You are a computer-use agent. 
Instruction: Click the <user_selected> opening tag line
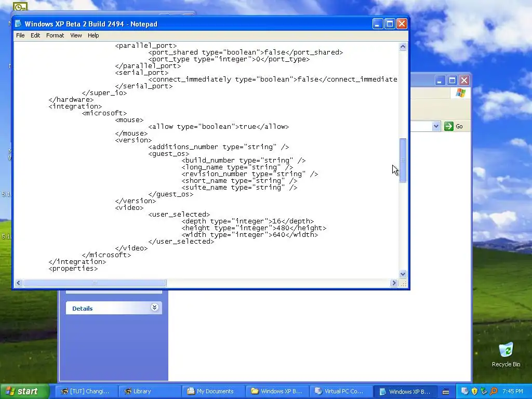[179, 215]
